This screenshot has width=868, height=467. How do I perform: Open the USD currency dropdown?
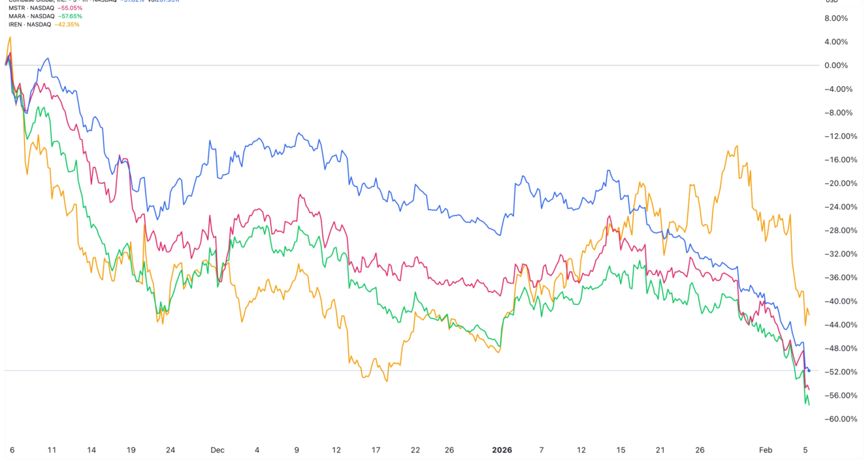[x=832, y=1]
